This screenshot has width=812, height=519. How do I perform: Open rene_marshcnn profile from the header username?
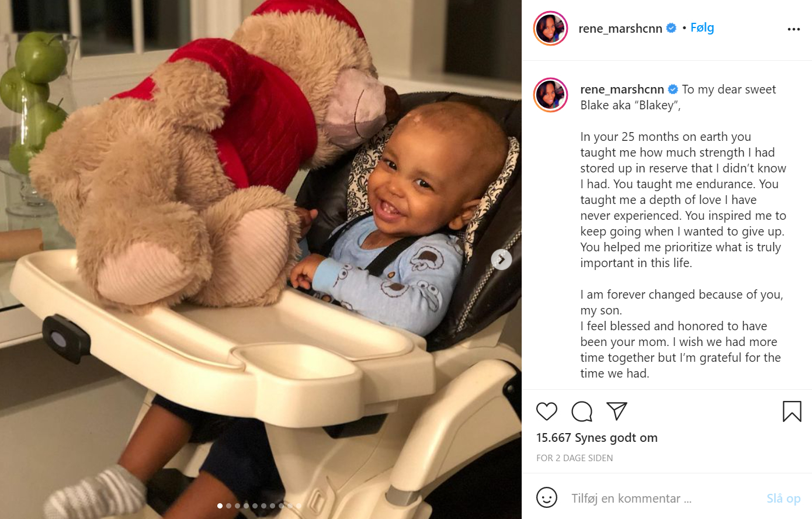click(x=620, y=28)
